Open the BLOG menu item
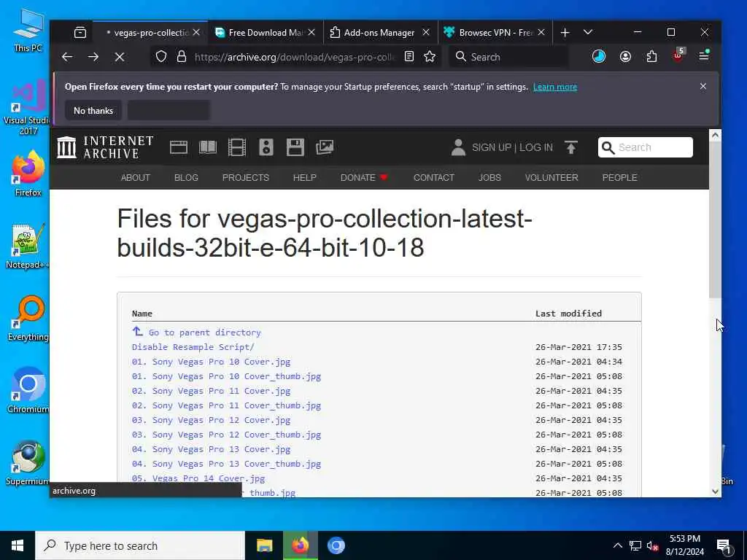The image size is (747, 560). [x=186, y=178]
